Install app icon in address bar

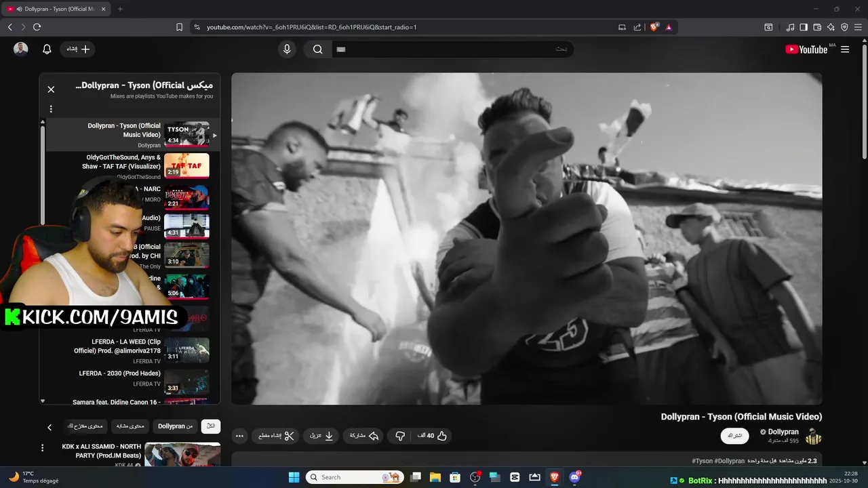pyautogui.click(x=622, y=27)
